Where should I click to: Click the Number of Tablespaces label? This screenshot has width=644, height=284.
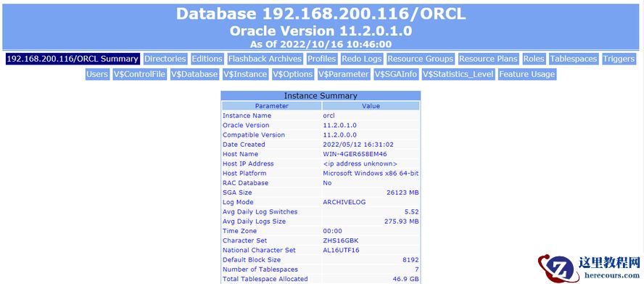[x=260, y=269]
